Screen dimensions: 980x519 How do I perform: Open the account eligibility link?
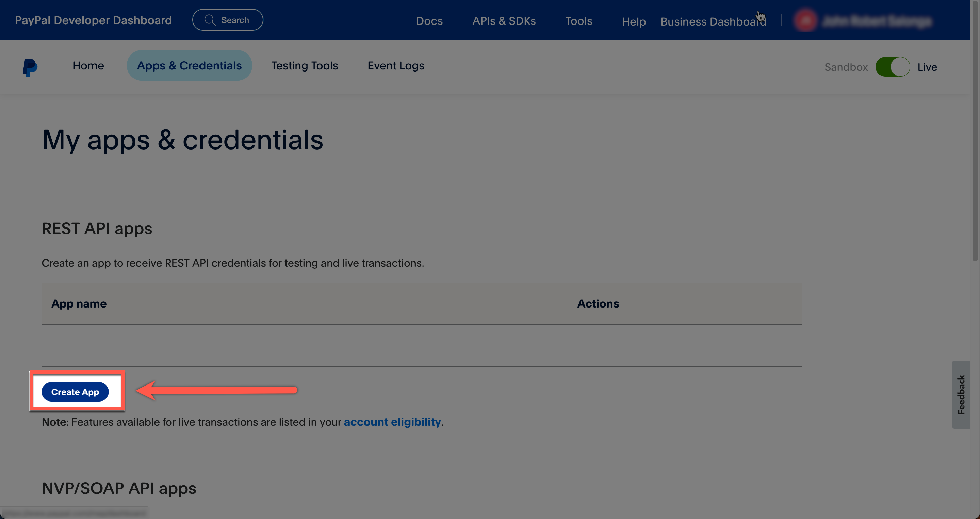392,422
